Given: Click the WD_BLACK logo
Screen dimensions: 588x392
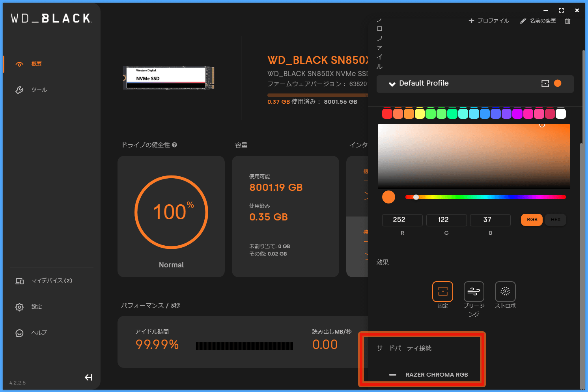Looking at the screenshot, I should tap(51, 18).
